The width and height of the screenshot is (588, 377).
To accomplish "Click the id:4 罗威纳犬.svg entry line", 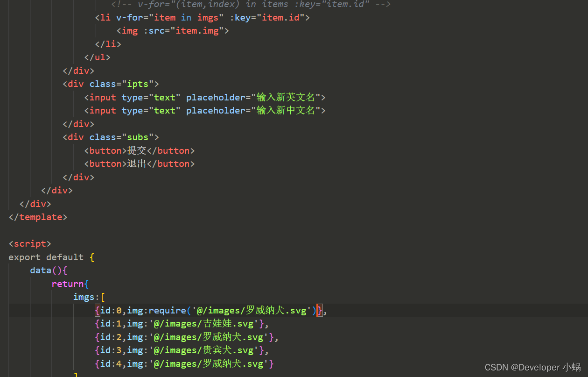I will (x=184, y=363).
